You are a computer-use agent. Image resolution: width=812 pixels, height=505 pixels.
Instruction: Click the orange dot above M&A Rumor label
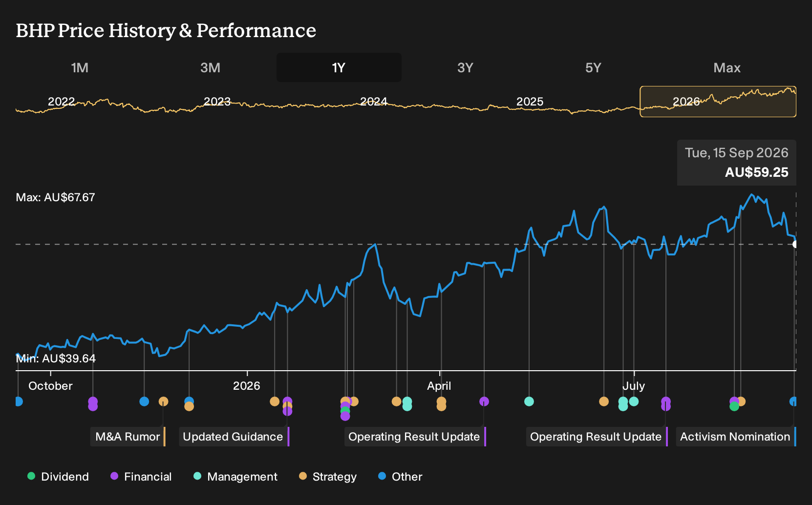point(164,401)
